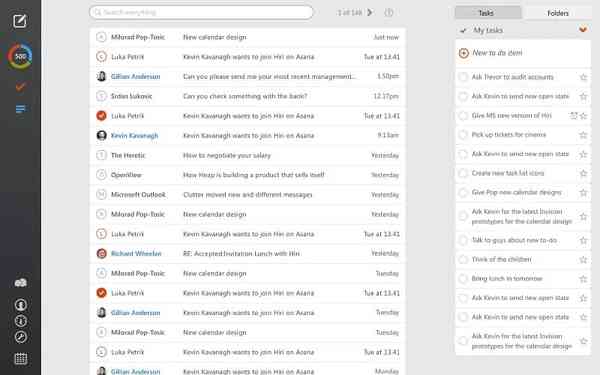
Task: Check off 'Ask Trevor to audit accounts'
Action: click(x=463, y=77)
